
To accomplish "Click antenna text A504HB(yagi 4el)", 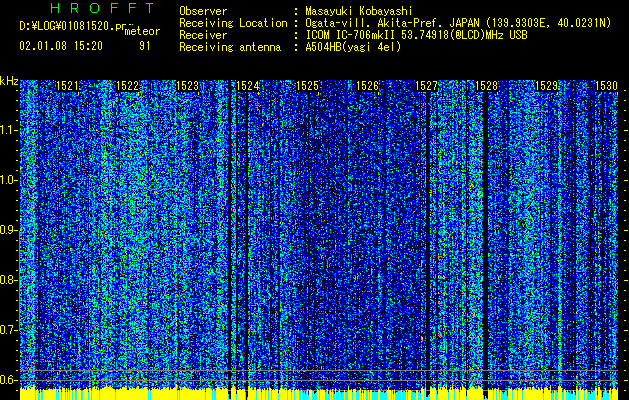I will pyautogui.click(x=353, y=47).
